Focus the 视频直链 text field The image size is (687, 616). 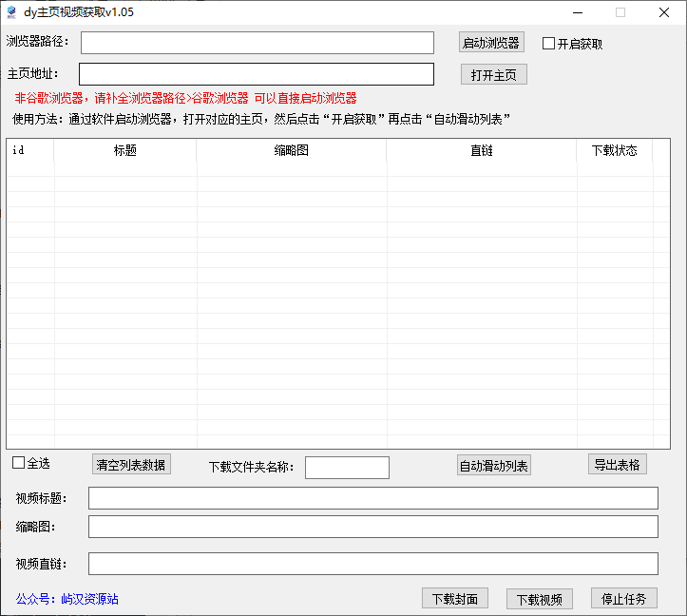tap(373, 564)
